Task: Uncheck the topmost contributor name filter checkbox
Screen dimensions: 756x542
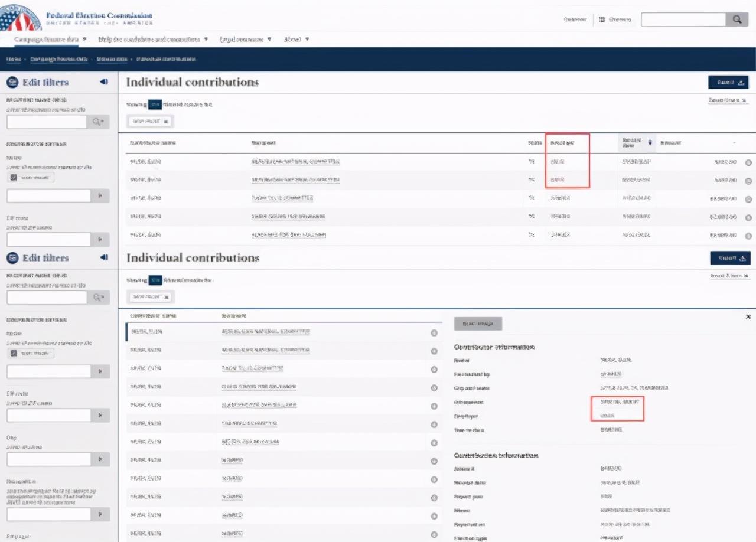Action: click(14, 178)
